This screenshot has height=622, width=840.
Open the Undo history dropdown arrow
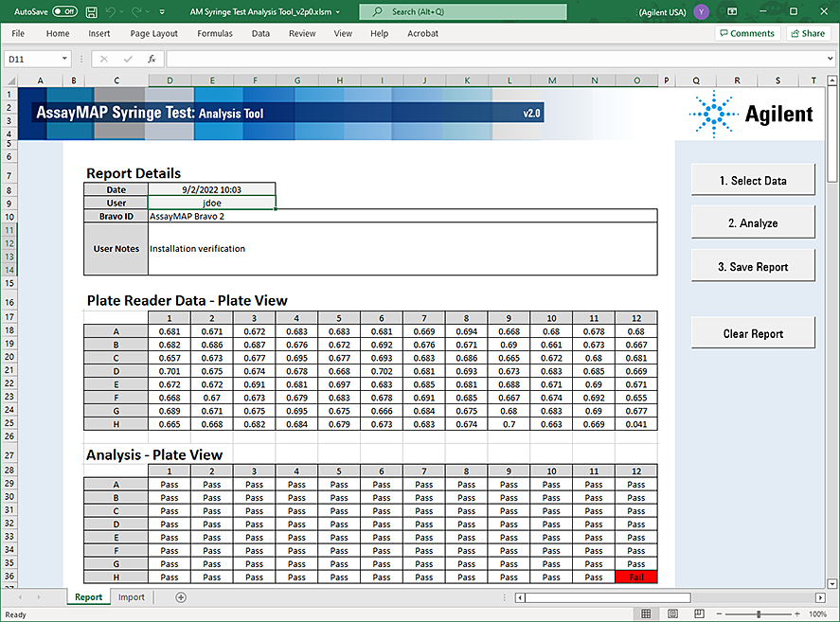(x=121, y=11)
